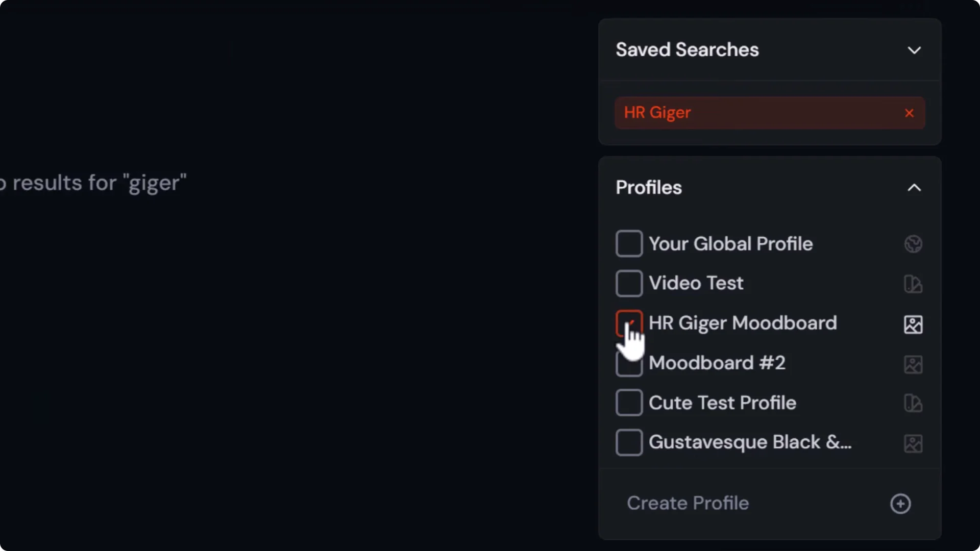Collapse the Profiles section

[x=914, y=188]
